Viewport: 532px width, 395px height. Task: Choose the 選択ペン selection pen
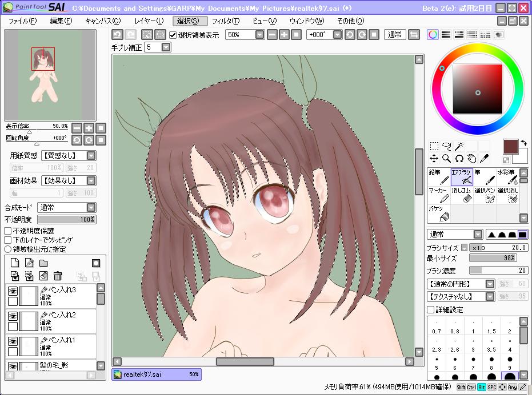pos(485,195)
